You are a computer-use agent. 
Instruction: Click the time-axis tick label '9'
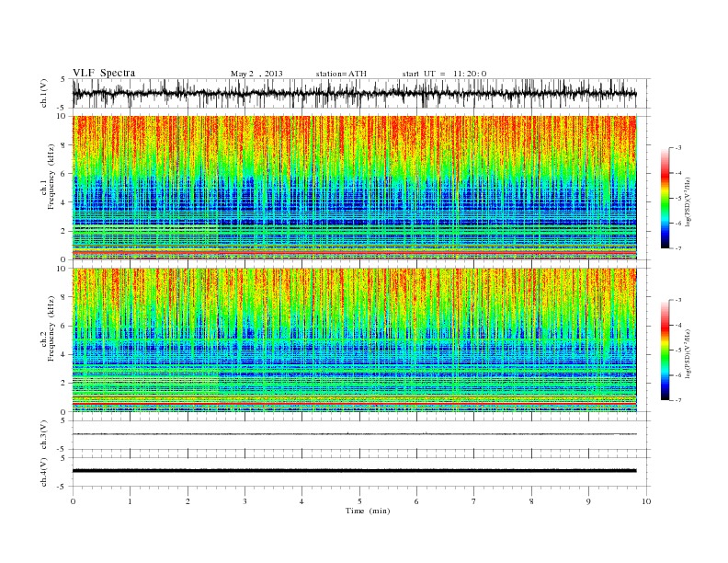pyautogui.click(x=588, y=501)
